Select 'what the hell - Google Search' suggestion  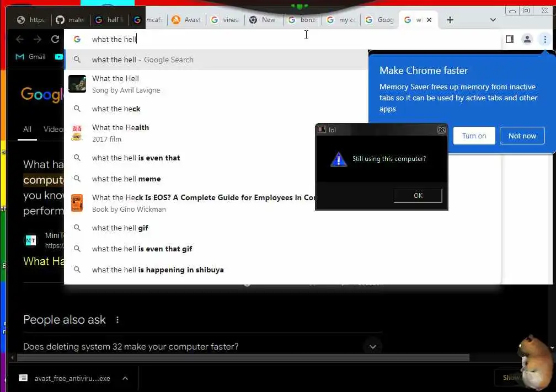click(x=216, y=60)
